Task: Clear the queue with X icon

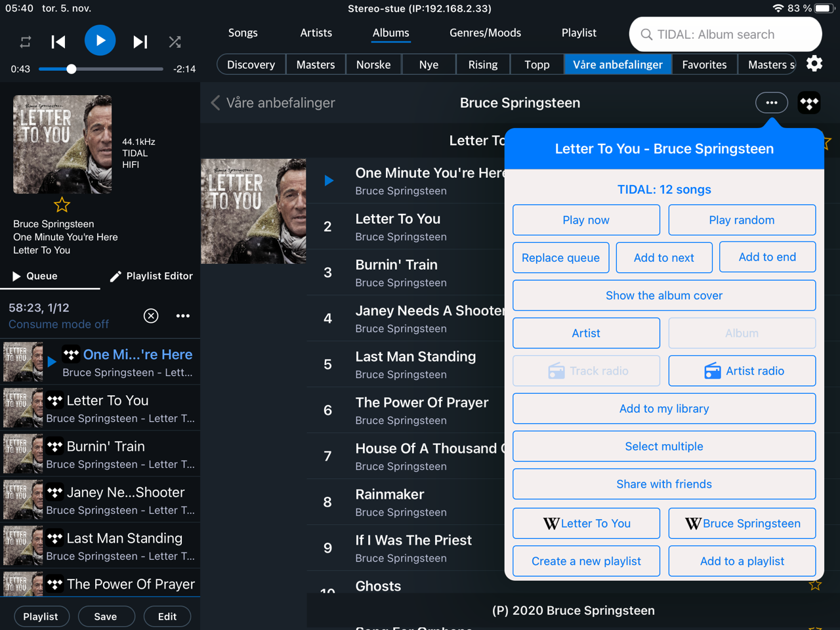Action: 151,316
